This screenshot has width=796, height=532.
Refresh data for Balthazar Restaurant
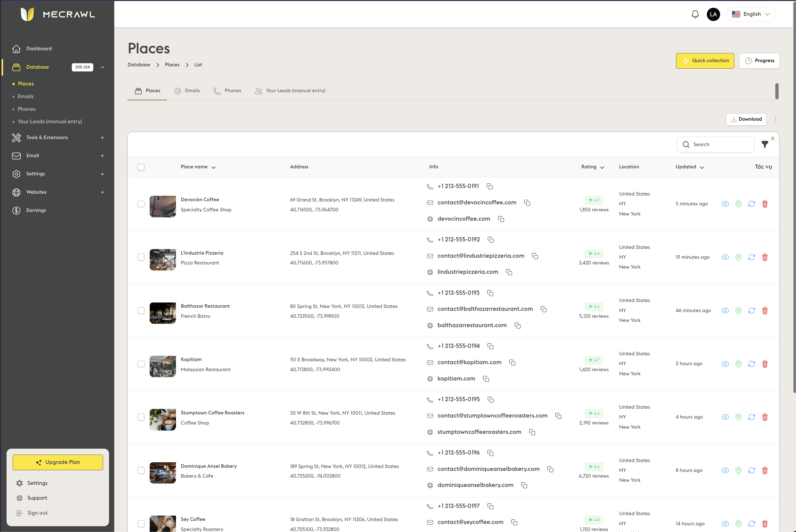751,311
